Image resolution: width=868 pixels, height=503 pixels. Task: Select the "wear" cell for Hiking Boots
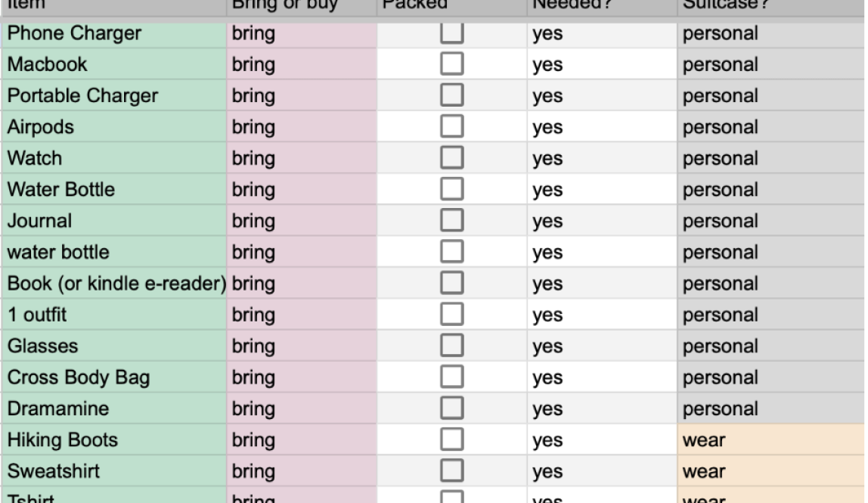(771, 440)
